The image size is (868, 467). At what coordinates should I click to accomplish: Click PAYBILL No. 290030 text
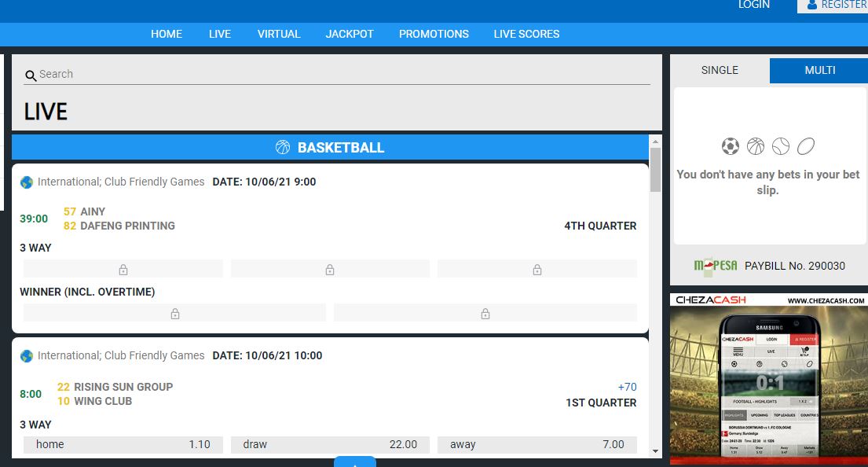pyautogui.click(x=795, y=266)
